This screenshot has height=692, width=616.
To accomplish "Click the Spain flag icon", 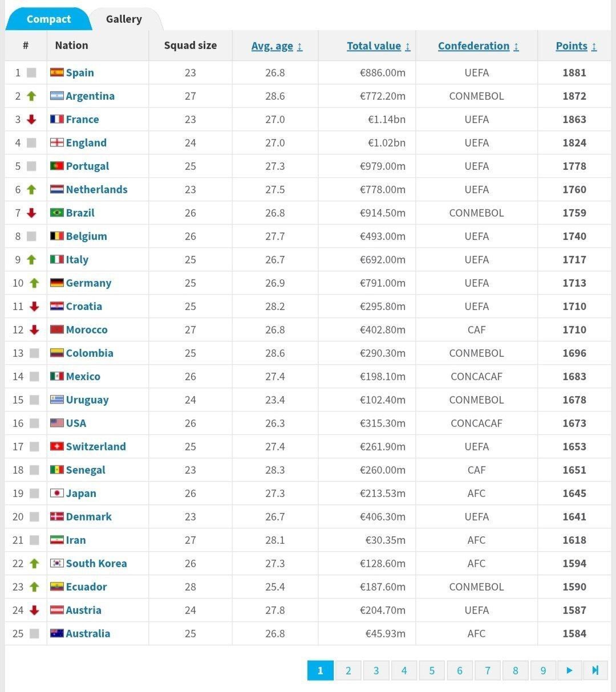I will [56, 72].
